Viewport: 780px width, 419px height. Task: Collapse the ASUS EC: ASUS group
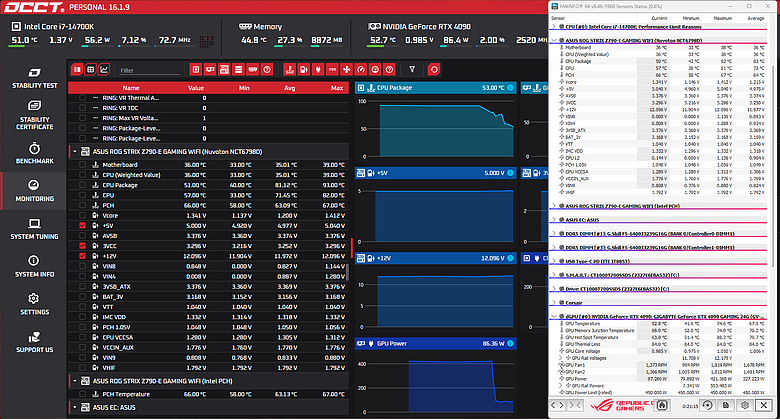click(75, 407)
